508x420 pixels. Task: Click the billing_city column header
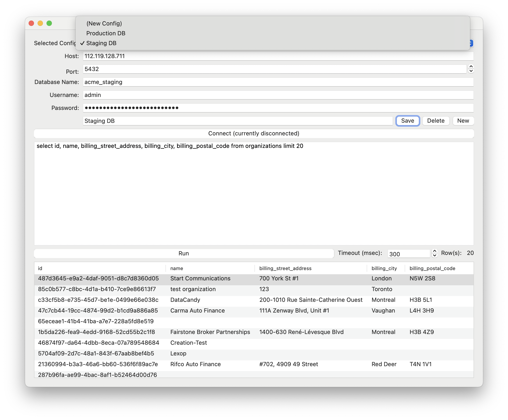384,269
